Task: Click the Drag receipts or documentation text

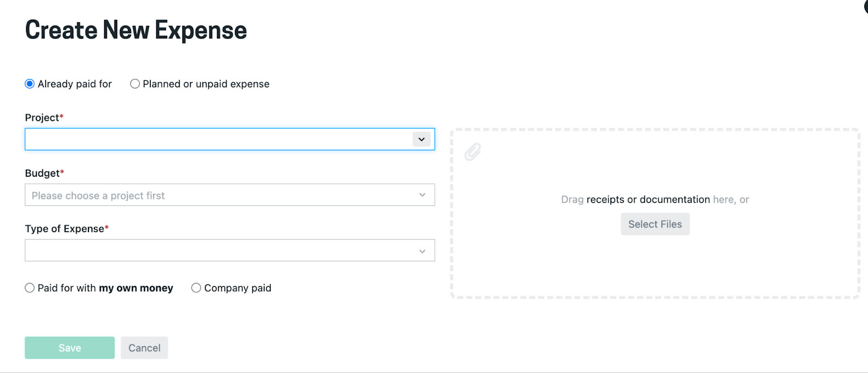Action: pyautogui.click(x=655, y=200)
